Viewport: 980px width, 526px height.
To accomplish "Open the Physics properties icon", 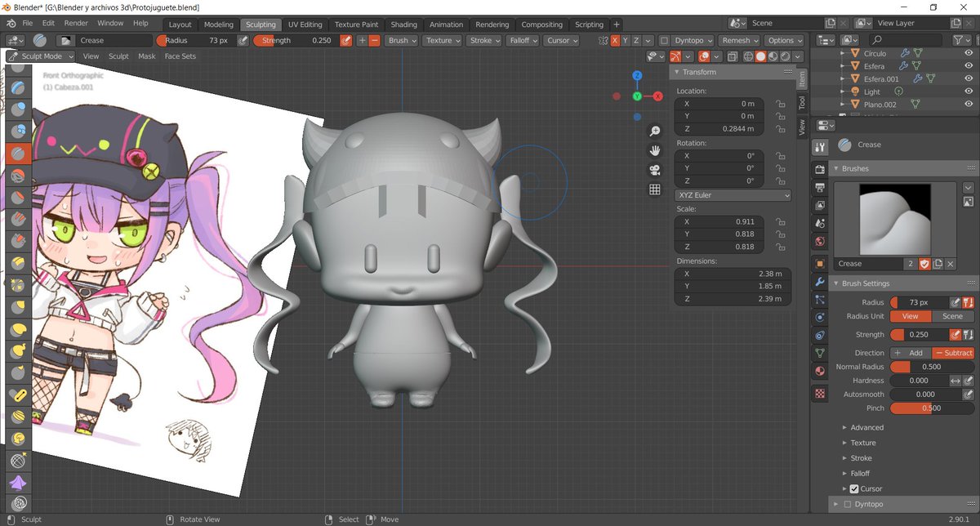I will 821,317.
